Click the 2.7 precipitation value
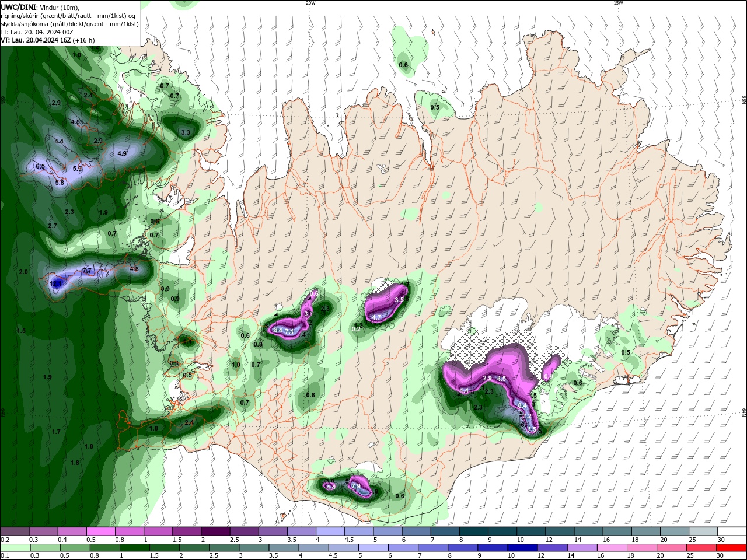 [53, 226]
